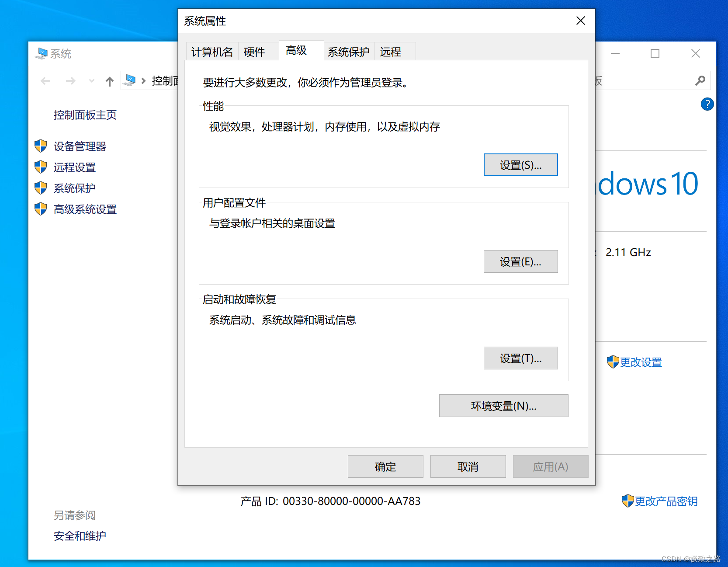Screen dimensions: 728x567
Task: Open 安全和维护 link
Action: [80, 536]
